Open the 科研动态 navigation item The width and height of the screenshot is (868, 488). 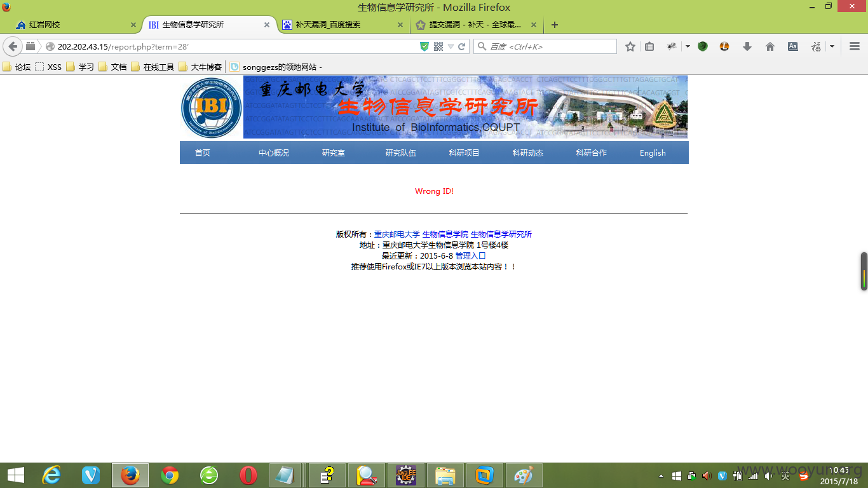[528, 152]
